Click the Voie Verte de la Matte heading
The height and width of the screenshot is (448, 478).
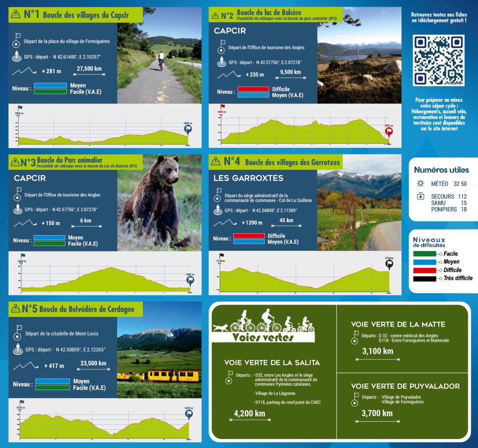click(x=398, y=325)
